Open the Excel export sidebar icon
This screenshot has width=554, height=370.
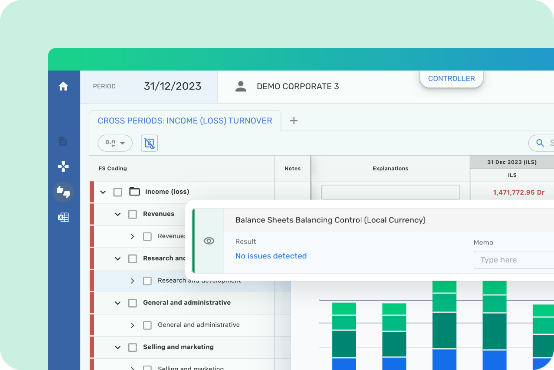63,217
